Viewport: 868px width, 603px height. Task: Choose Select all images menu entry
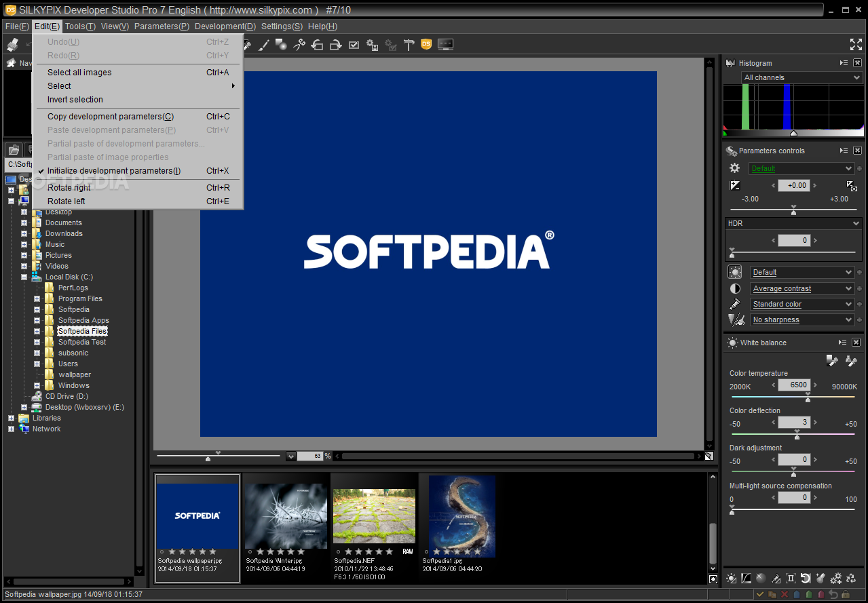pyautogui.click(x=138, y=73)
